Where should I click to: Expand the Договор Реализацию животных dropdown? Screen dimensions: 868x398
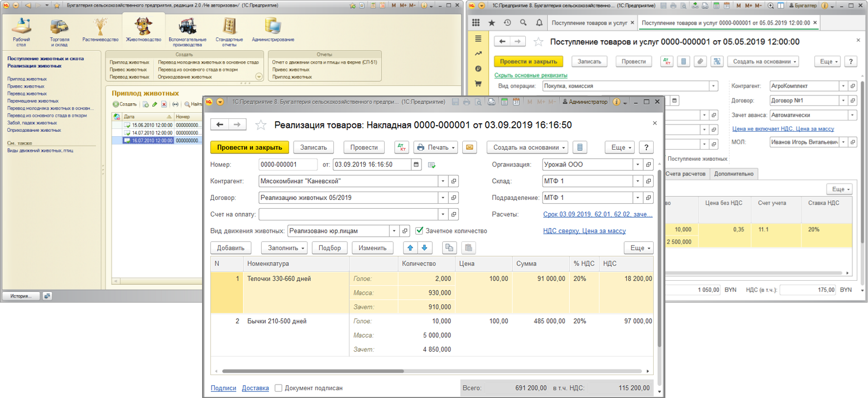coord(443,198)
